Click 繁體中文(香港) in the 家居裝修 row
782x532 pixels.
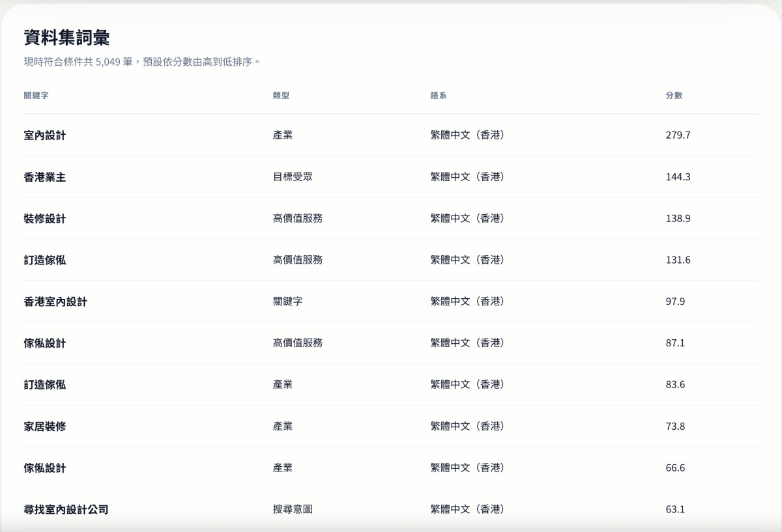click(467, 426)
